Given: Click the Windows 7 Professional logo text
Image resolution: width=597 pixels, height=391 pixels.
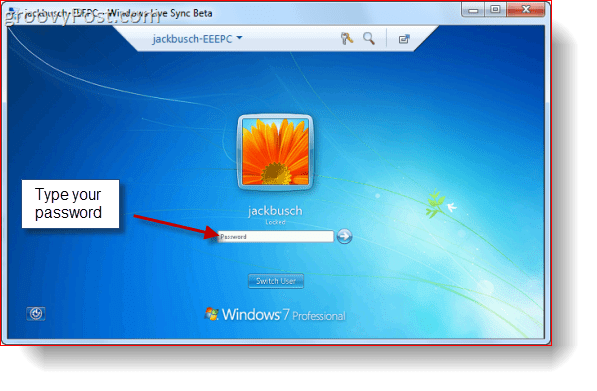Looking at the screenshot, I should click(275, 315).
